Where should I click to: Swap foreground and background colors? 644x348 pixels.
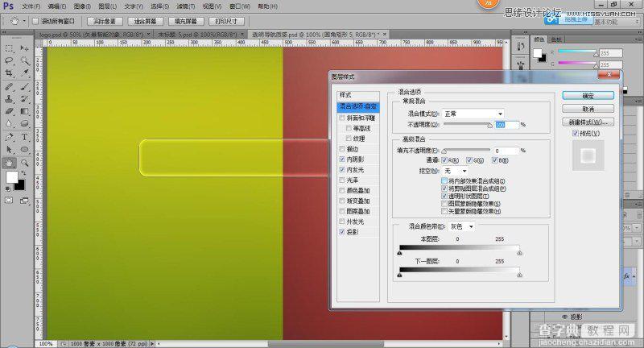[23, 172]
